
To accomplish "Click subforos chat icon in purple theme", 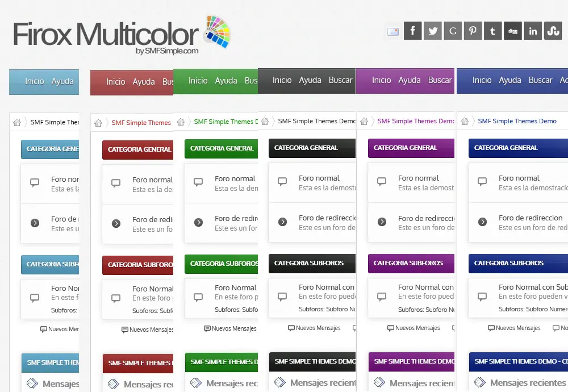I will click(382, 297).
